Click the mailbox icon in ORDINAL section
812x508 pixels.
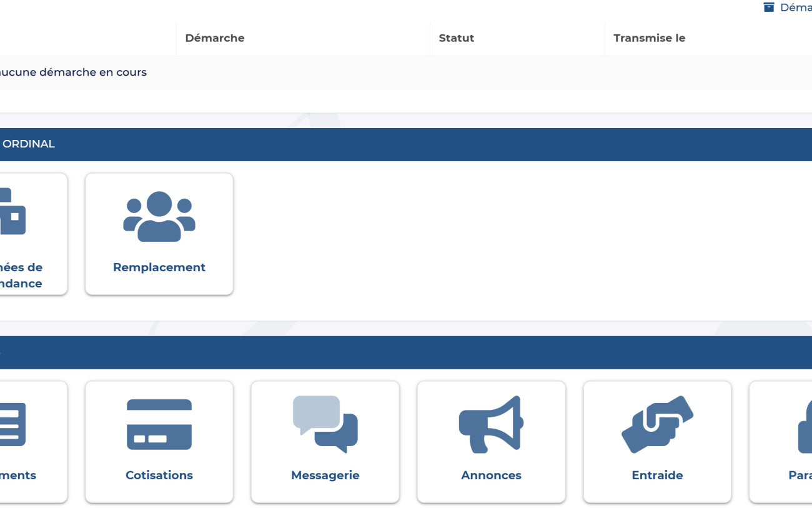pos(12,212)
